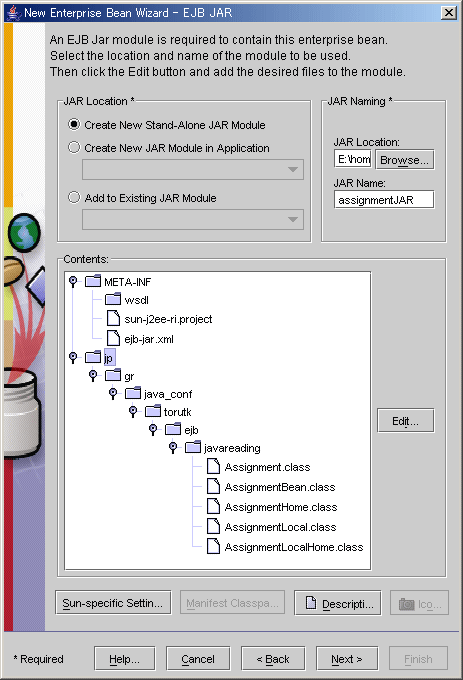Image resolution: width=463 pixels, height=680 pixels.
Task: Open the Edit contents dialog
Action: [x=405, y=421]
